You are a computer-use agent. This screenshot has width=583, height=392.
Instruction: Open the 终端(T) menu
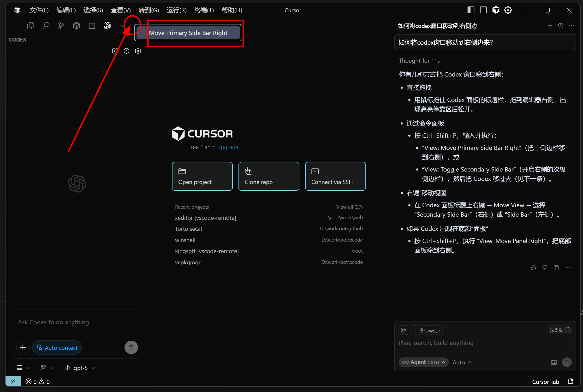point(204,10)
